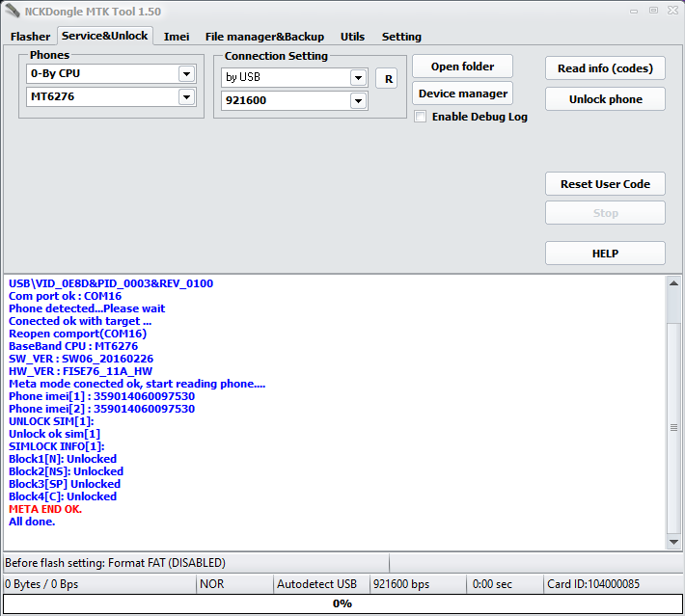The height and width of the screenshot is (616, 685).
Task: Switch to the Flasher tab
Action: coord(30,37)
